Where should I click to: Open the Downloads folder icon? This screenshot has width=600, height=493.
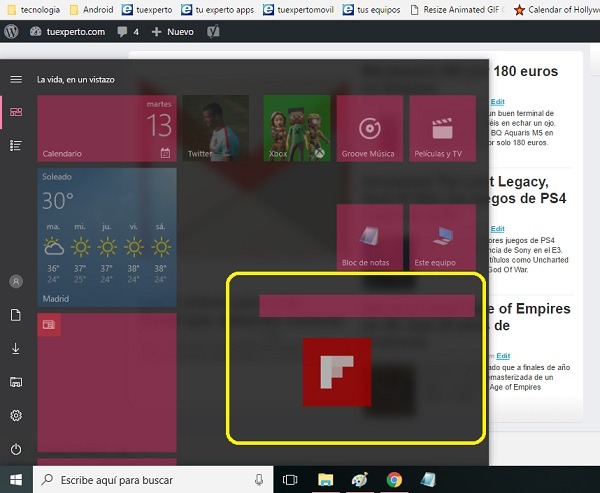click(x=16, y=349)
